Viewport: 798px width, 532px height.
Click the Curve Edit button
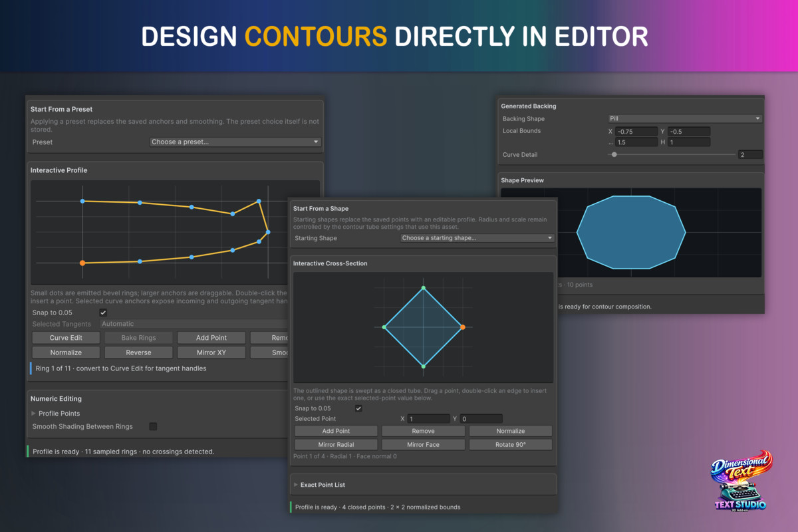coord(66,338)
